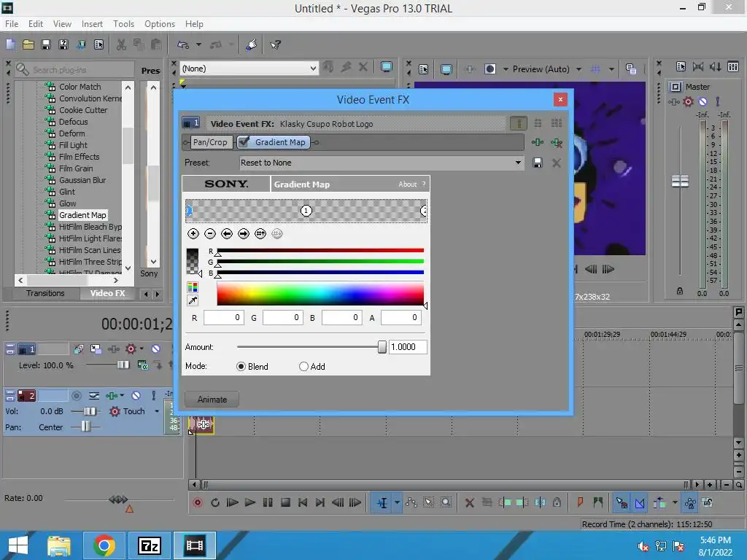The image size is (747, 560).
Task: Open the Preset Reset to None dropdown
Action: [x=518, y=163]
